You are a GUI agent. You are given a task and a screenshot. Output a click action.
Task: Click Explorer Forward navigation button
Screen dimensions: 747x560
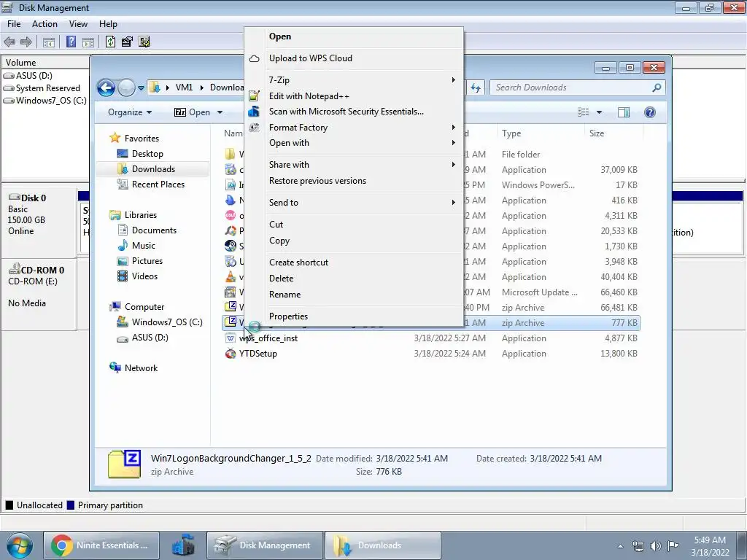[x=126, y=87]
